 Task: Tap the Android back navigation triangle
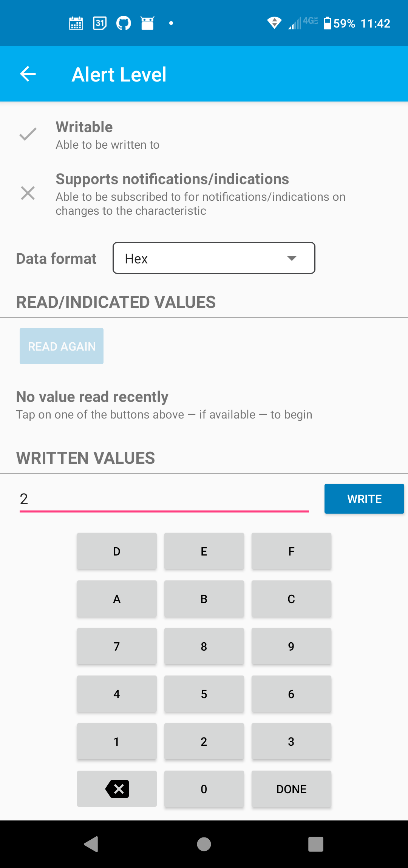[91, 844]
